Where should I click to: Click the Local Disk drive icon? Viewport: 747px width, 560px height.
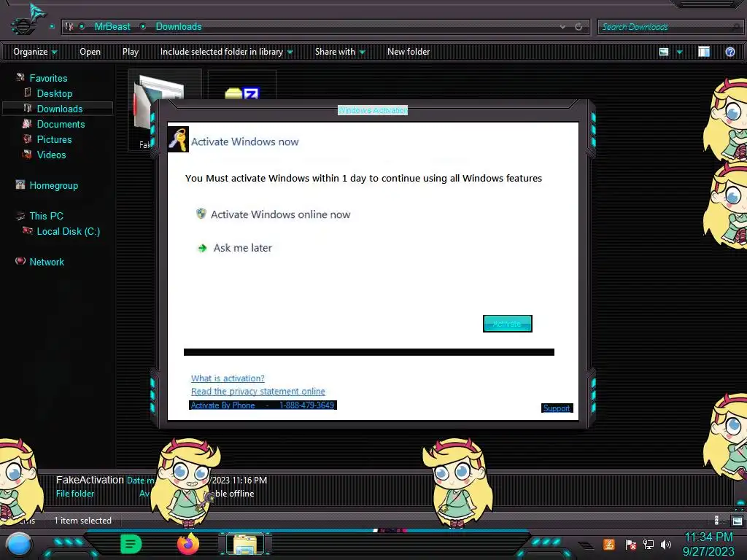coord(28,230)
